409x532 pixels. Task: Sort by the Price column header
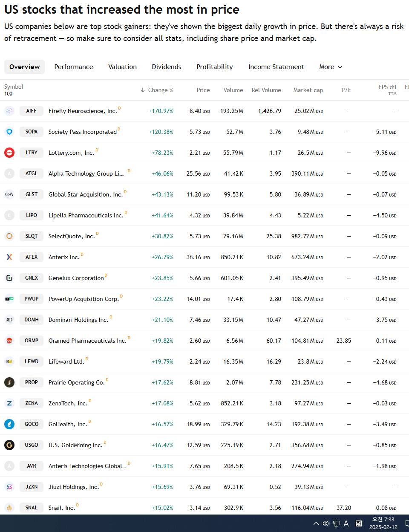[x=203, y=90]
